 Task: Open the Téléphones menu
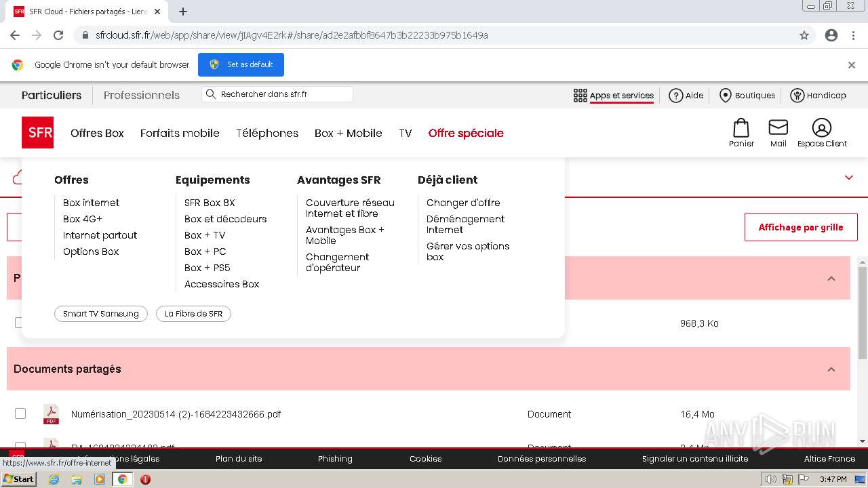tap(267, 133)
